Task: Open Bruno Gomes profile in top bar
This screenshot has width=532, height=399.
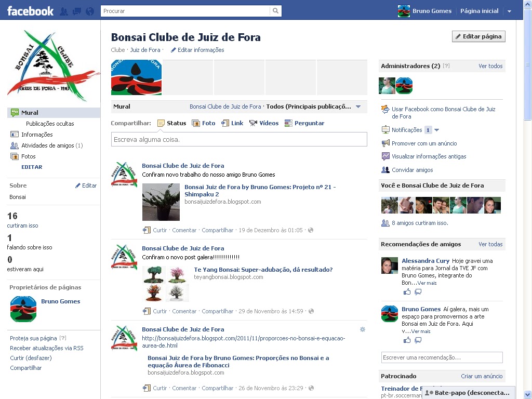Action: click(424, 11)
